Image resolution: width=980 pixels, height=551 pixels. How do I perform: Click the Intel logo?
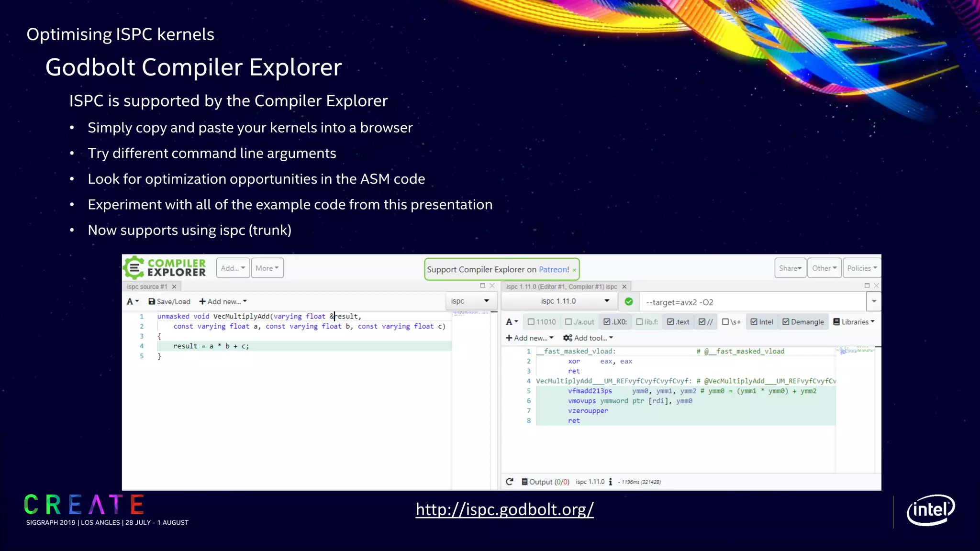931,510
